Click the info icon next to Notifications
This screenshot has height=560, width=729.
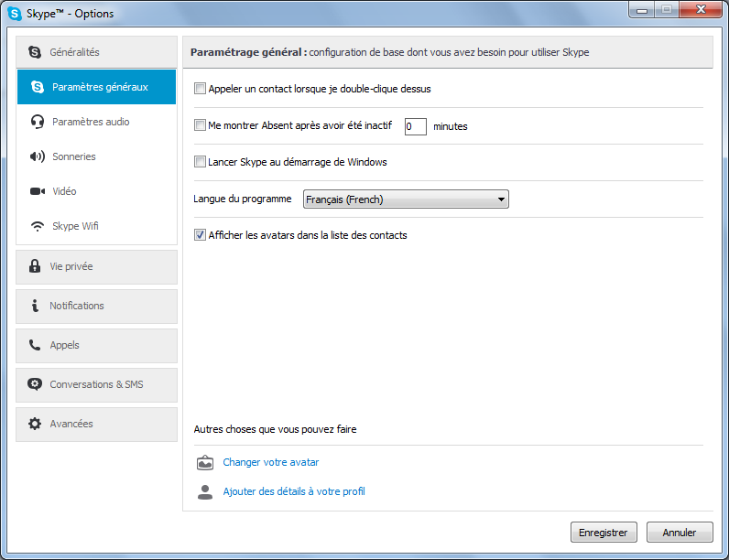pos(35,306)
